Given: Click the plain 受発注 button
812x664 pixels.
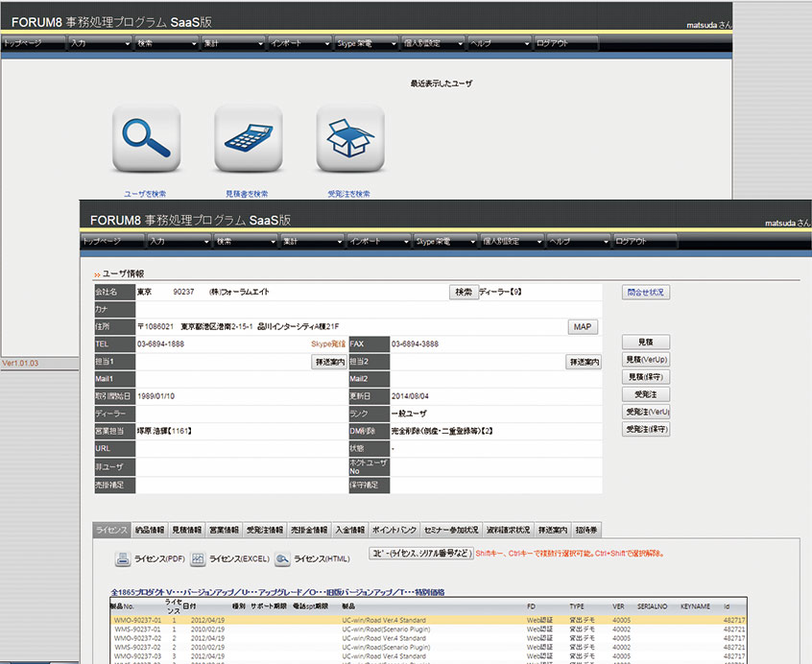Looking at the screenshot, I should click(646, 394).
